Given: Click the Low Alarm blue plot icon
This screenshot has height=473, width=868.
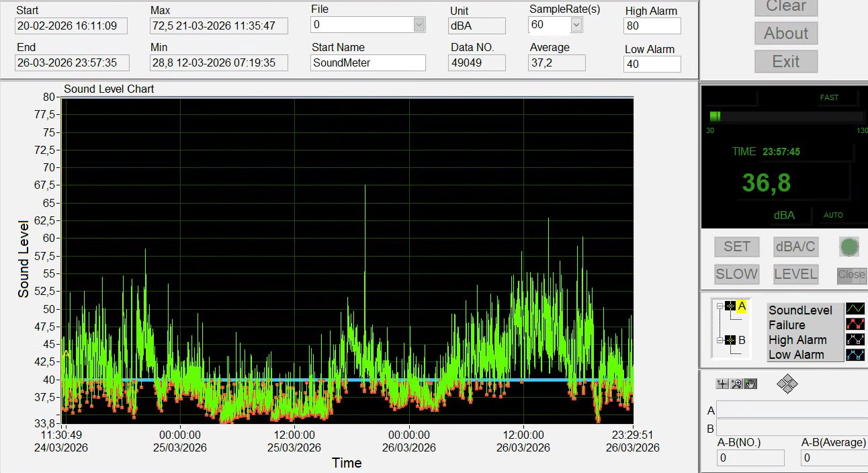Looking at the screenshot, I should click(855, 355).
